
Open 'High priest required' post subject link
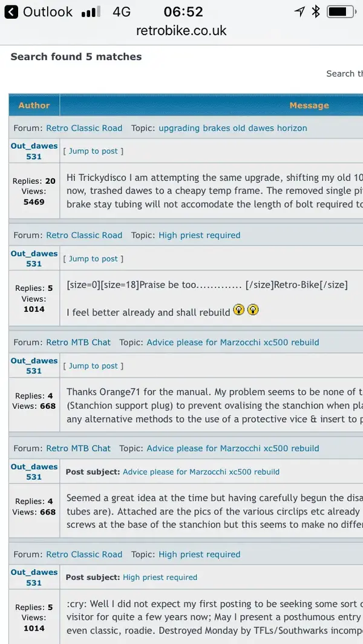160,577
